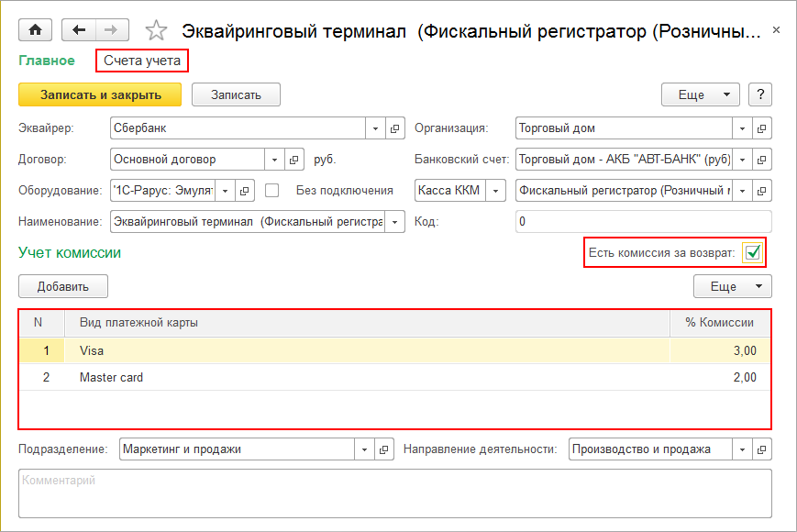Click the Направление деятельности field
This screenshot has height=532, width=797.
click(x=650, y=449)
